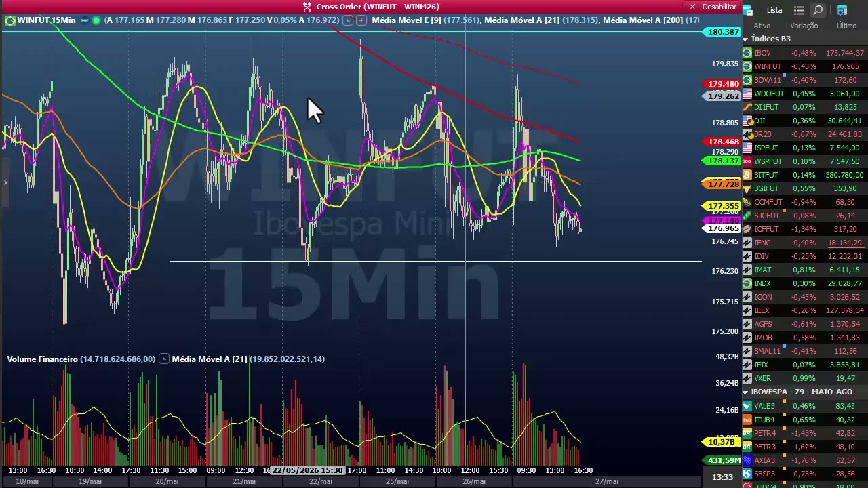Collapse the Índices B3 group
Viewport: 868px width, 488px height.
745,39
